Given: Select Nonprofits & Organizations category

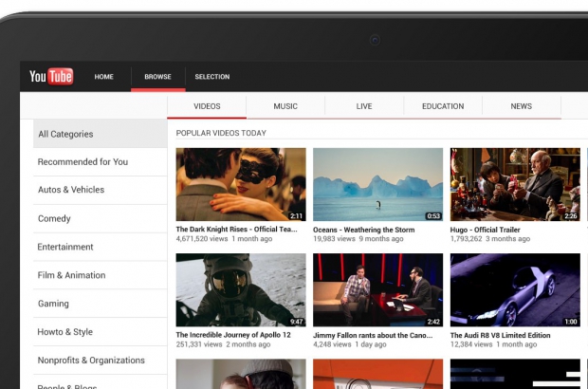Looking at the screenshot, I should click(x=101, y=361).
